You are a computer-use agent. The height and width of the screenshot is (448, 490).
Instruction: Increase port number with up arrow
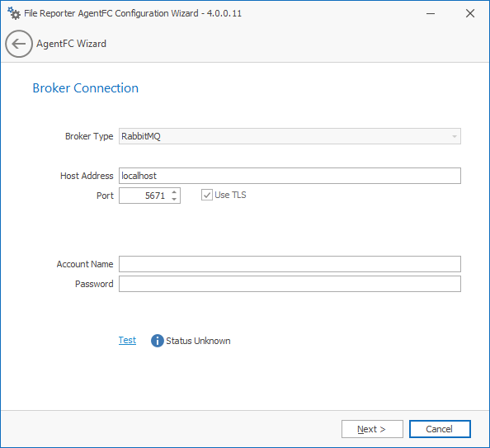(x=174, y=192)
